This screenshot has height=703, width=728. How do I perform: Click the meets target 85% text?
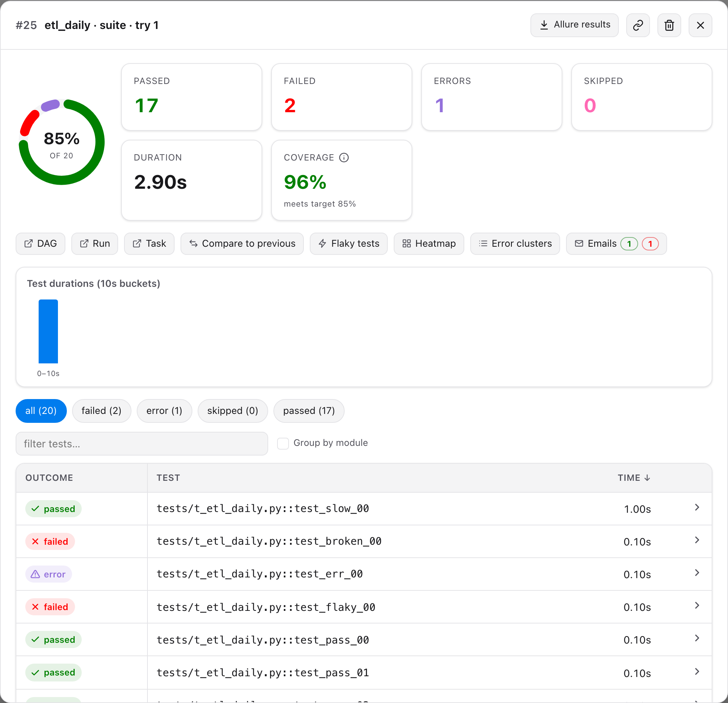320,204
